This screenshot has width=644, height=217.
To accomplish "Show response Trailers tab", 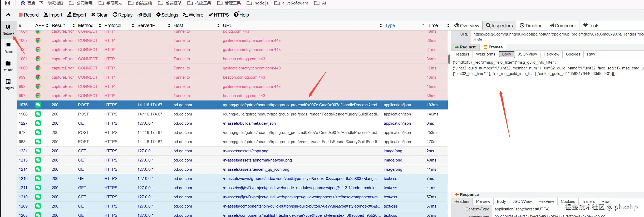I will point(588,201).
